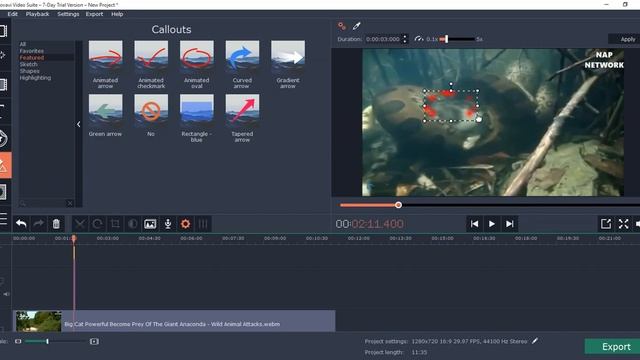Click the Redo arrow in the toolbar
Viewport: 640px width, 360px height.
pos(39,224)
